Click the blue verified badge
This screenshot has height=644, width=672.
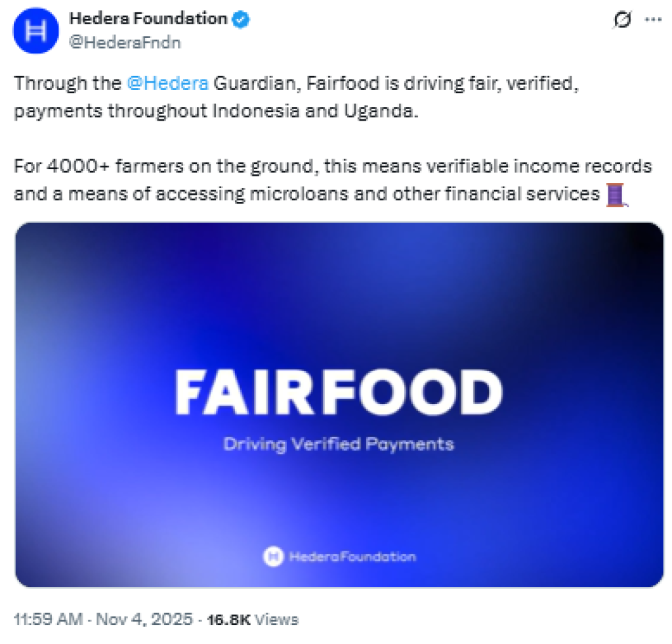coord(241,20)
